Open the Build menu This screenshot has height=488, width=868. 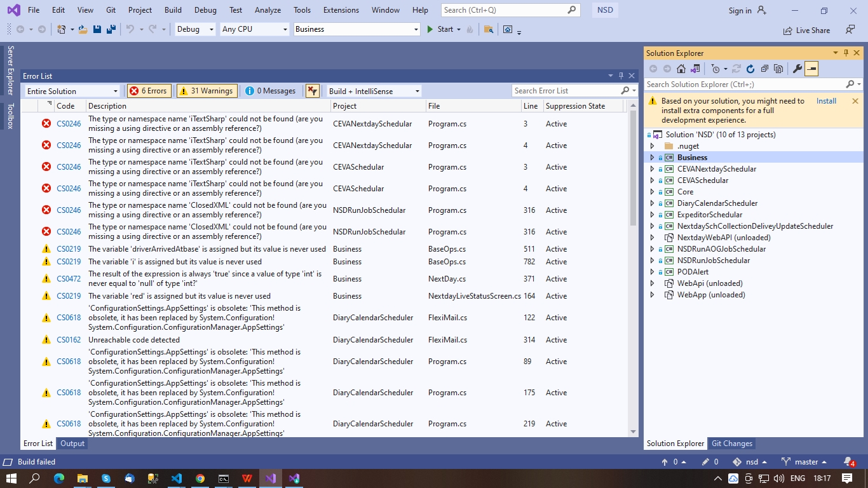(173, 10)
